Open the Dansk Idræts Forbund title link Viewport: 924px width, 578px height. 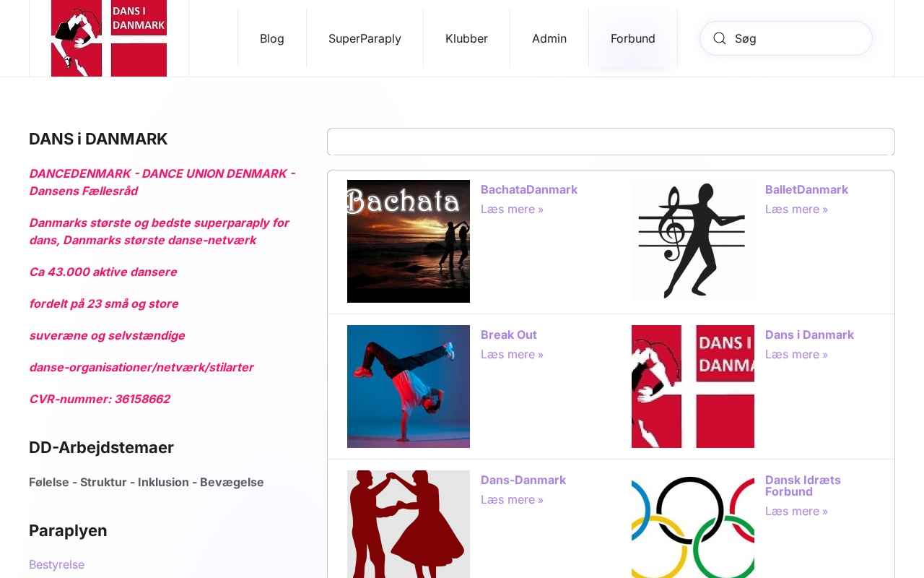[x=803, y=486]
